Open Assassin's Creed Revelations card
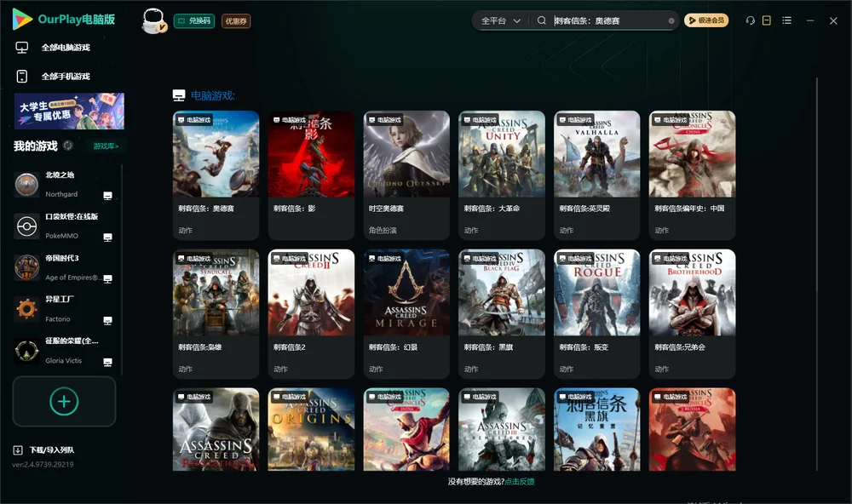Screen dimensions: 852x504 [x=216, y=429]
